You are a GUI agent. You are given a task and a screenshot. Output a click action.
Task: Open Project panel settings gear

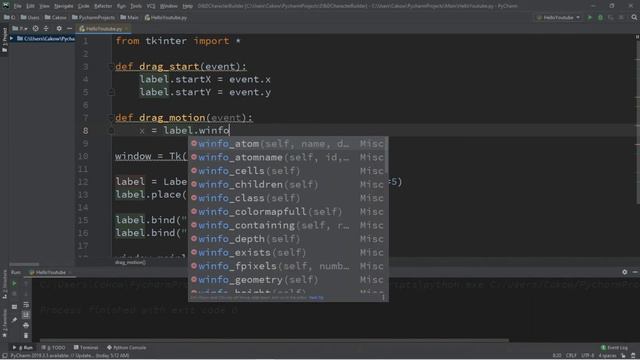point(59,29)
